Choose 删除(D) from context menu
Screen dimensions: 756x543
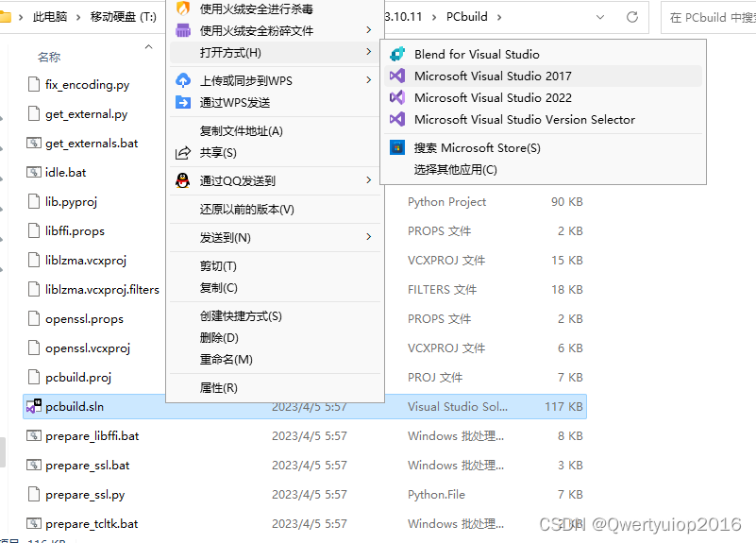[219, 337]
